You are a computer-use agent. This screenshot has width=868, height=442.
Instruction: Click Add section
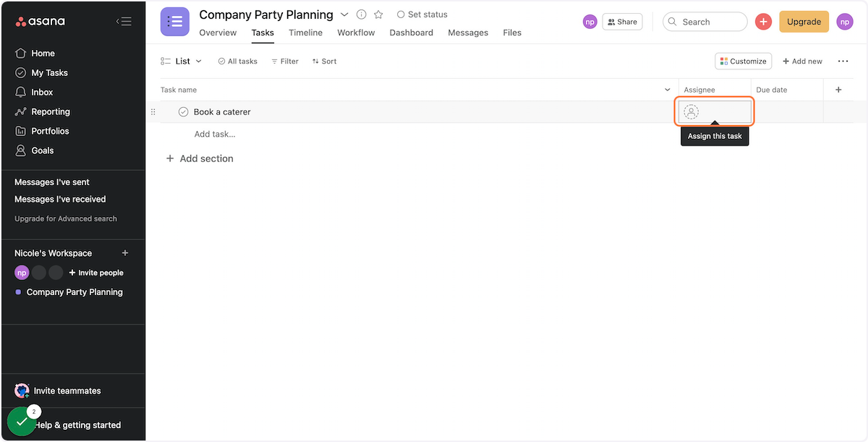(200, 158)
